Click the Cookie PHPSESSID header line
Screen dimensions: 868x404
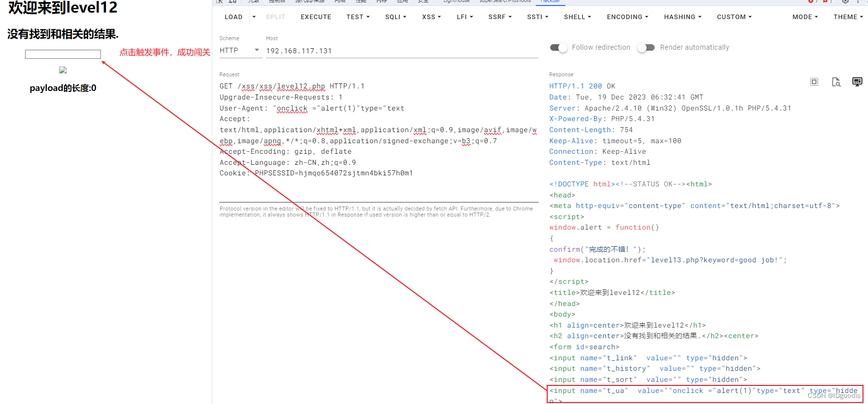coord(316,173)
